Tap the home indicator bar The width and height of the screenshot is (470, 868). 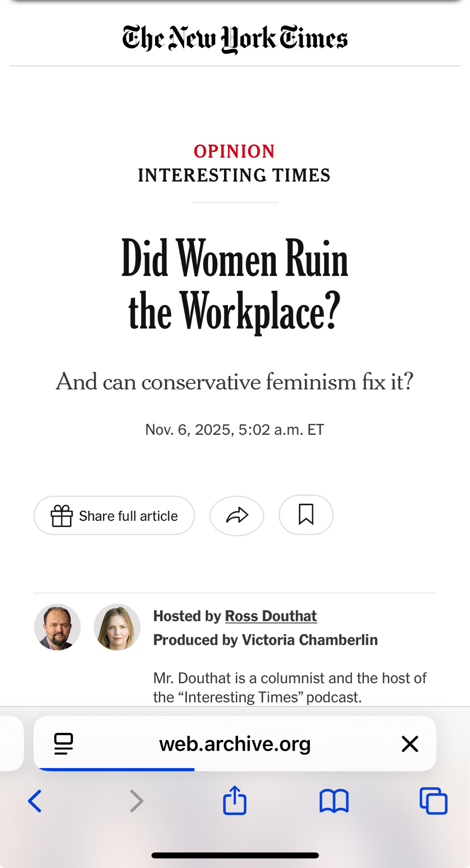[235, 855]
